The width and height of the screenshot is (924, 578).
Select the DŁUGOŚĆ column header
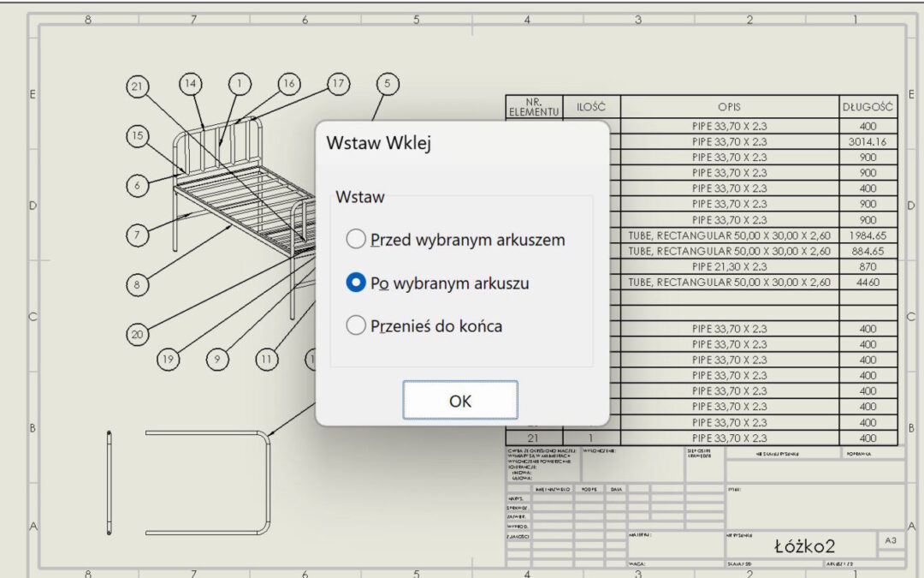868,107
